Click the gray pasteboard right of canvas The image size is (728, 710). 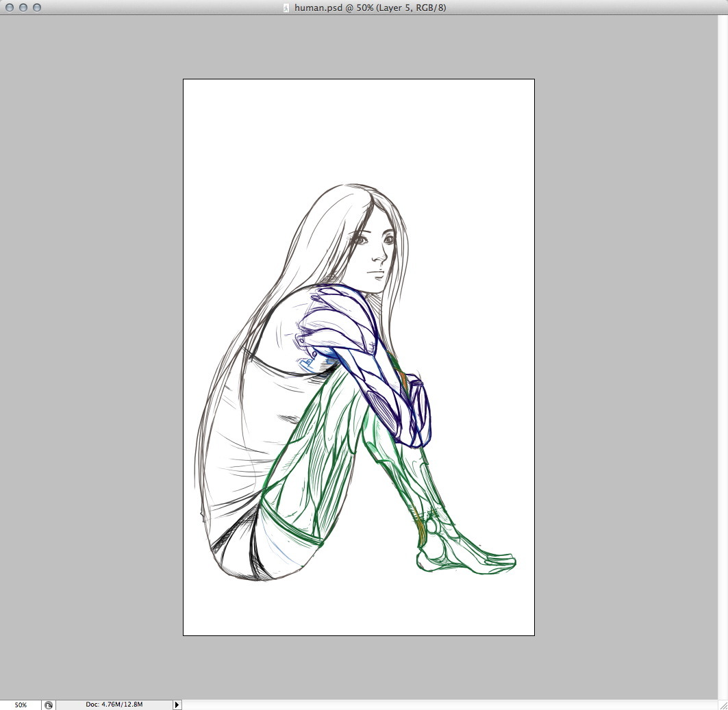(x=630, y=342)
